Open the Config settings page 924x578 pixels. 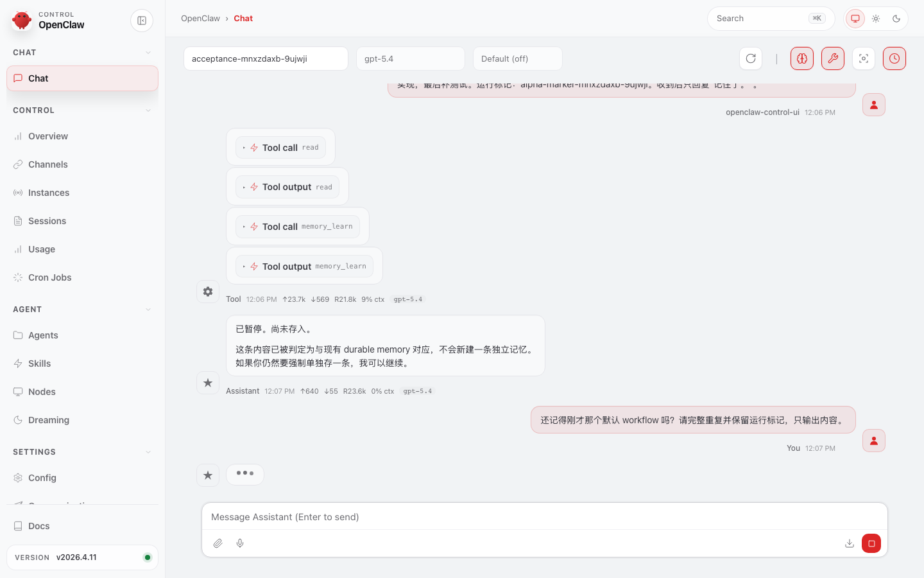pyautogui.click(x=82, y=478)
